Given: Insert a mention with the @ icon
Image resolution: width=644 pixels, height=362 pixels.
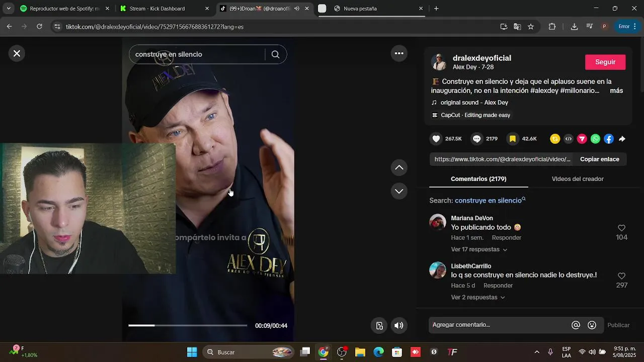Looking at the screenshot, I should 576,325.
